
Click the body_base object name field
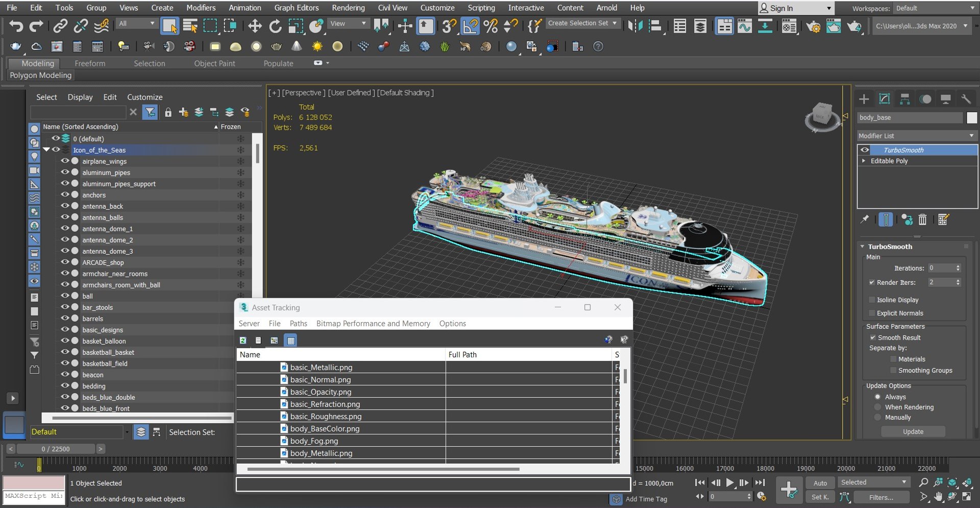[910, 117]
